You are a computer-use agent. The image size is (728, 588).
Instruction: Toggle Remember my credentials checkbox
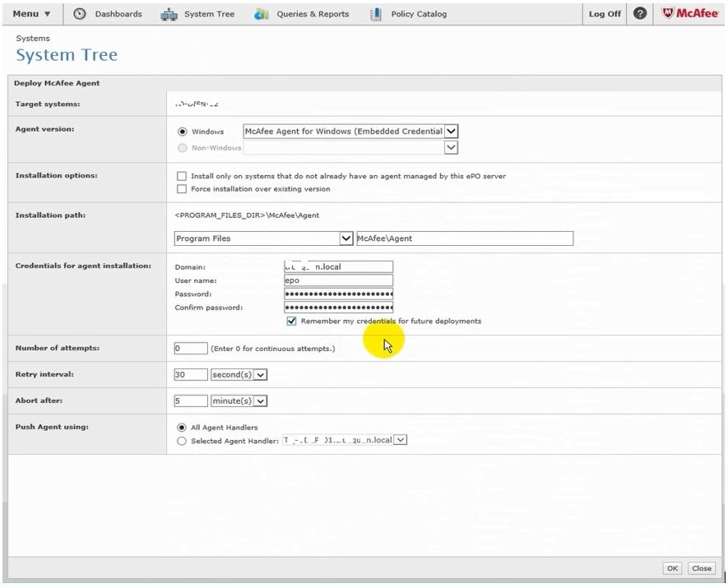(291, 322)
